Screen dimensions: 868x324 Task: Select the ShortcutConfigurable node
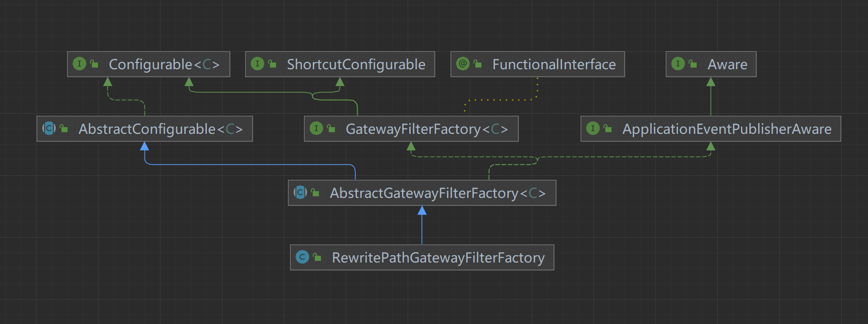coord(340,64)
